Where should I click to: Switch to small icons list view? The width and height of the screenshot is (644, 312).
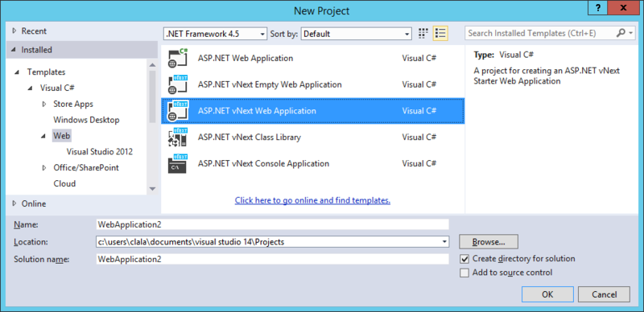[440, 34]
